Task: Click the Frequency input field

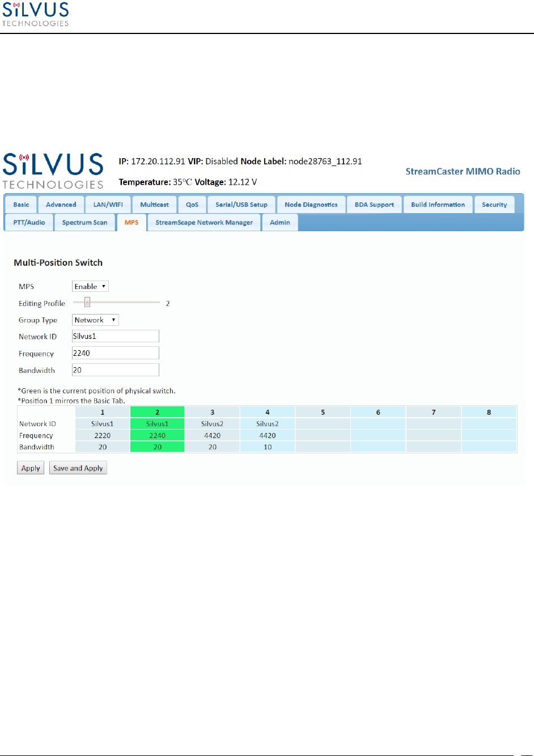Action: (x=116, y=353)
